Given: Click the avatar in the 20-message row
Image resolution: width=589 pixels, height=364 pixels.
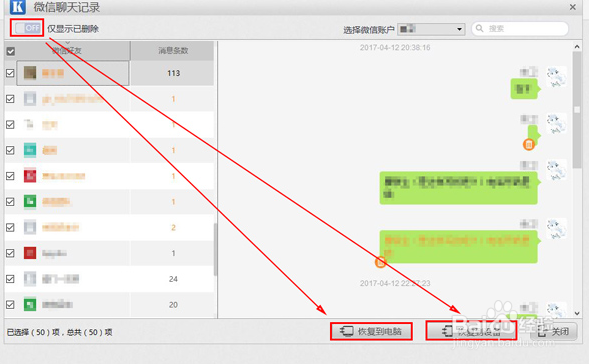Looking at the screenshot, I should click(30, 305).
